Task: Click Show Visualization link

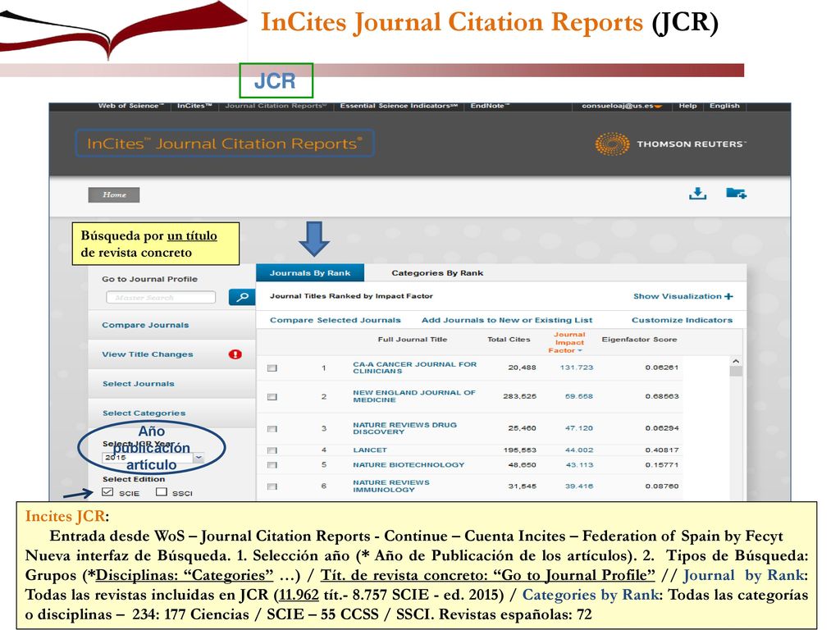Action: coord(677,296)
